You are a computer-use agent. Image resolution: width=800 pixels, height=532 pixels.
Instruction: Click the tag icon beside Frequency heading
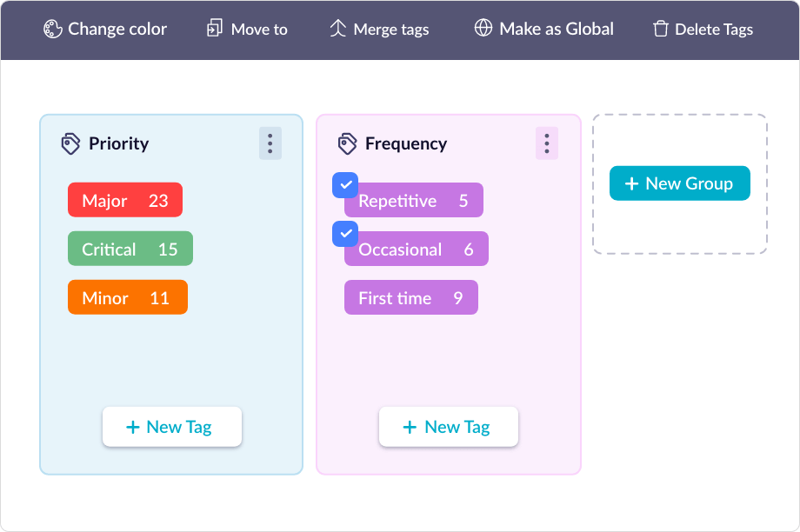[x=346, y=143]
